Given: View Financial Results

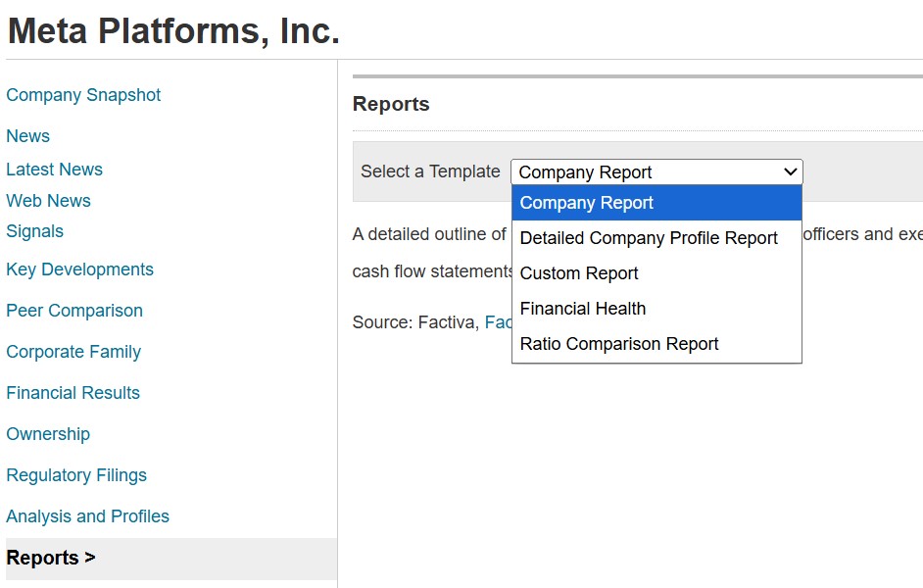Looking at the screenshot, I should (73, 393).
